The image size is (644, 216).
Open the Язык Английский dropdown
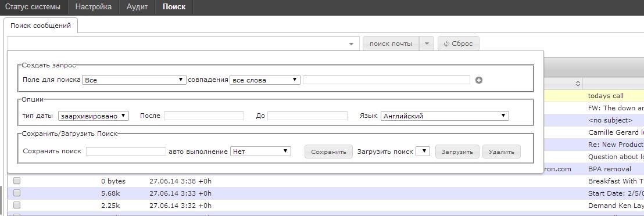pos(445,116)
